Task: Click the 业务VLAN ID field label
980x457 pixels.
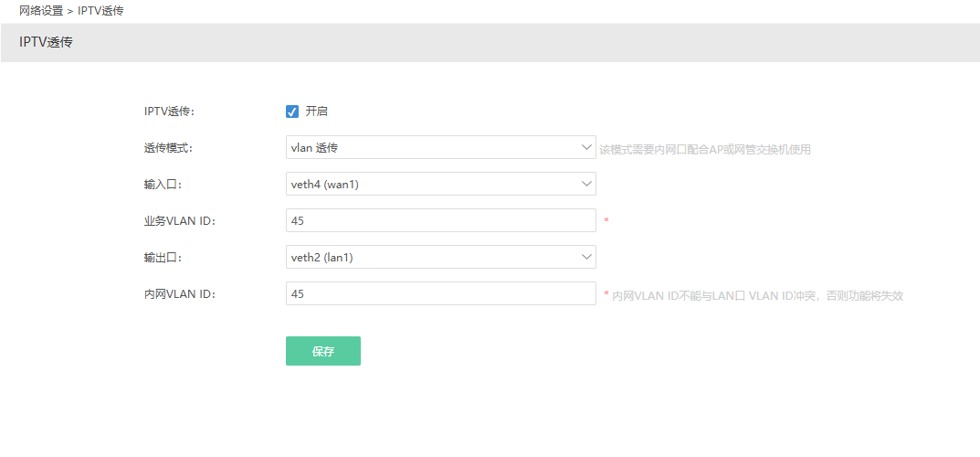Action: click(180, 221)
